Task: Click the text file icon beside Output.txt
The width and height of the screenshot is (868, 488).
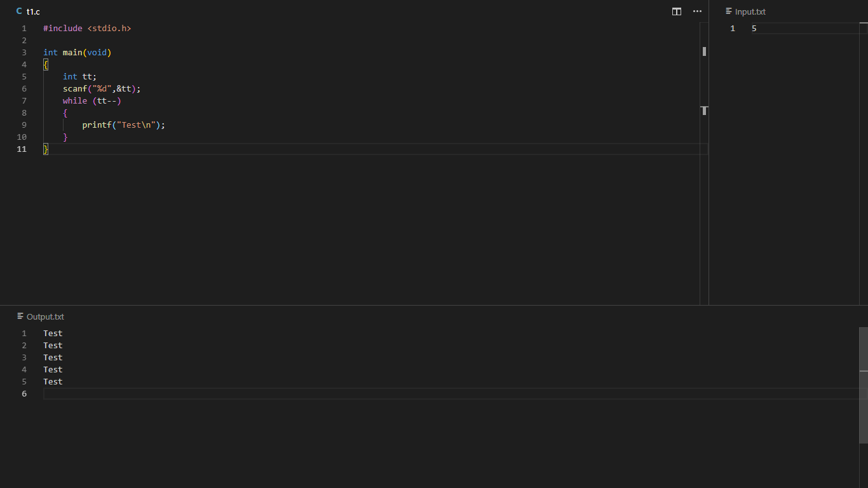Action: [20, 316]
